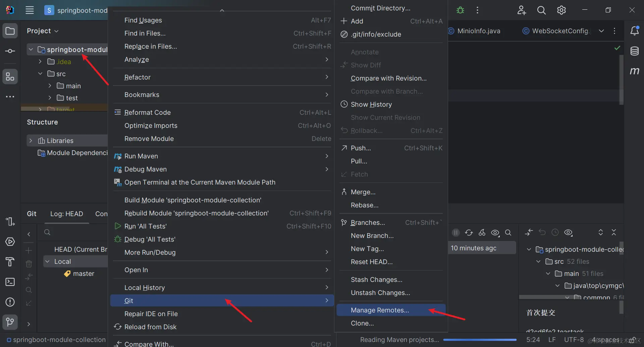
Task: Click Expand All icon in changes tree
Action: pos(601,232)
